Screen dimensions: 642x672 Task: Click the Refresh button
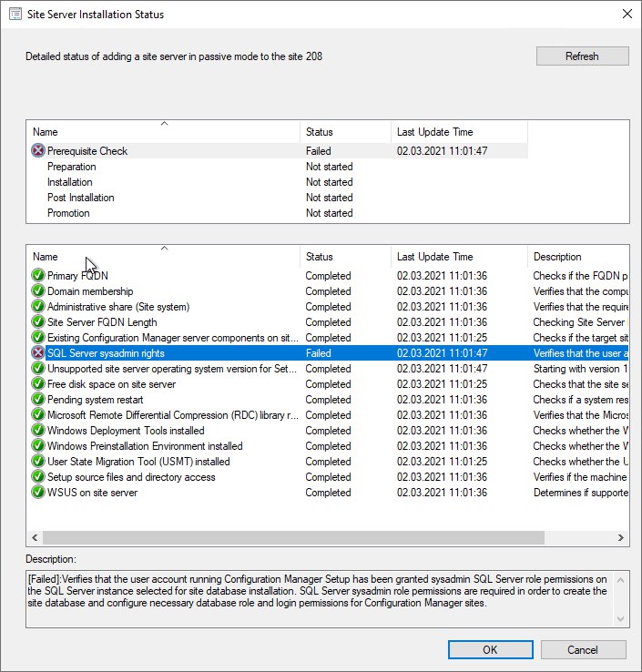tap(583, 56)
